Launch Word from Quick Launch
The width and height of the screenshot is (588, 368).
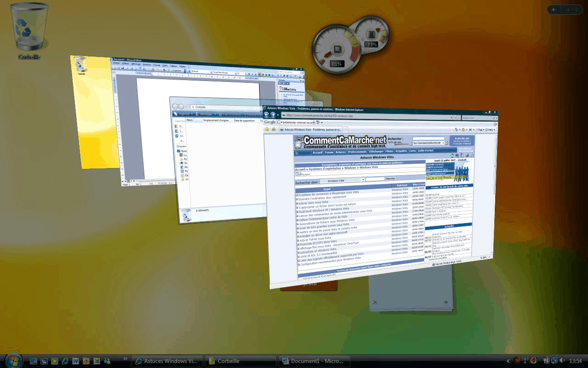[x=76, y=361]
